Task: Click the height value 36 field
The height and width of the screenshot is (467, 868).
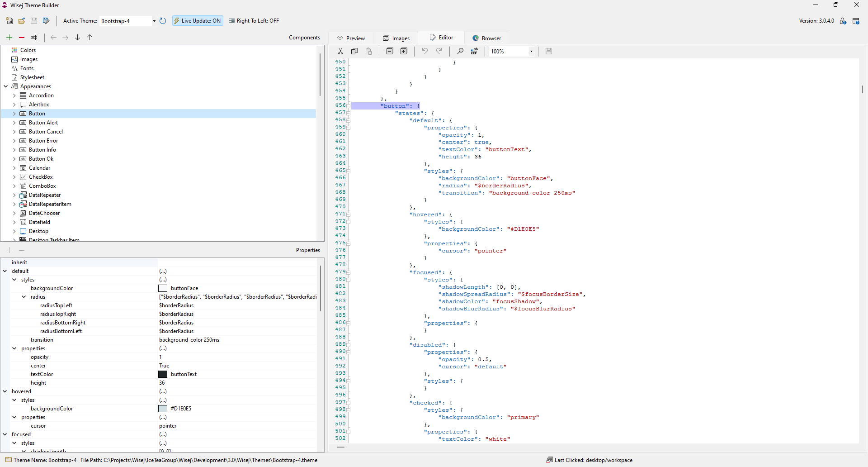Action: pyautogui.click(x=237, y=383)
